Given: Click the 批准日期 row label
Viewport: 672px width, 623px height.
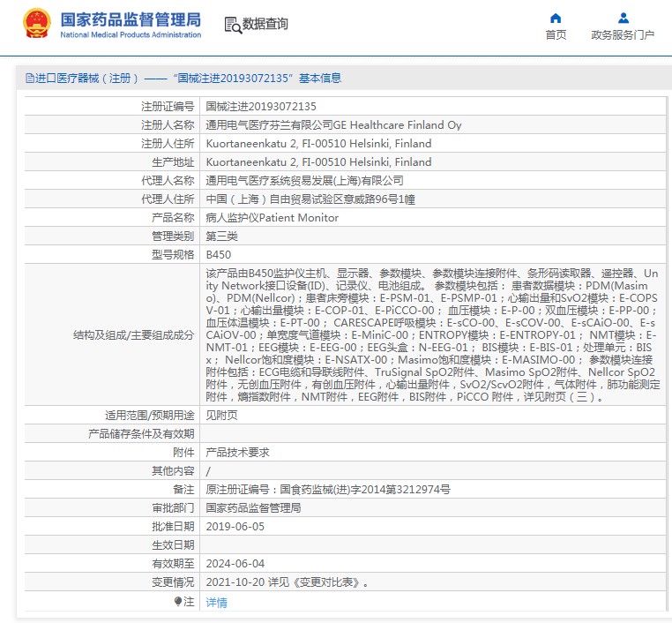Looking at the screenshot, I should [173, 527].
